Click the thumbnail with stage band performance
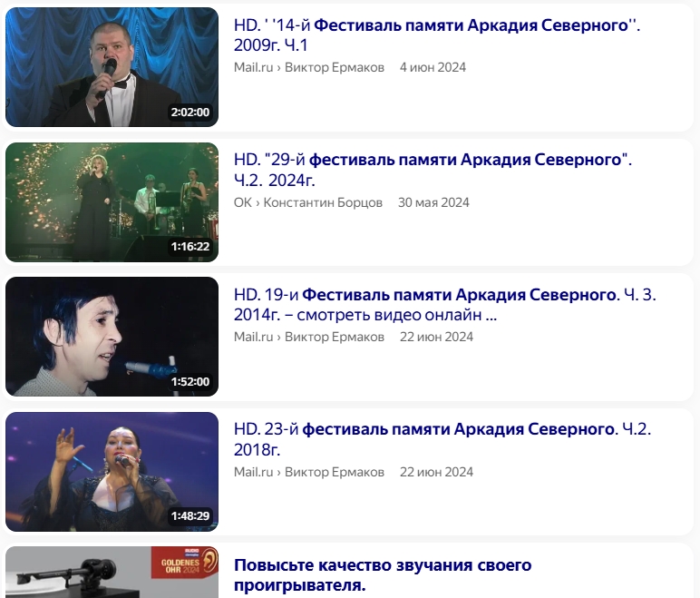Viewport: 700px width, 598px height. pos(112,202)
